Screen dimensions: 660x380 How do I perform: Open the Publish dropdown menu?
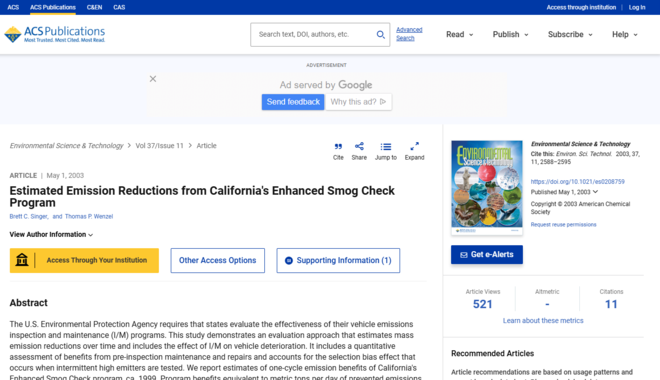pos(510,35)
